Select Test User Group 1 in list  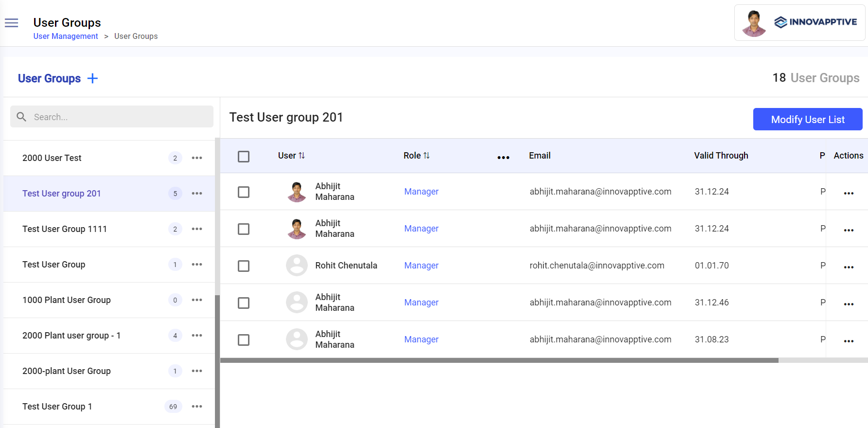tap(57, 407)
